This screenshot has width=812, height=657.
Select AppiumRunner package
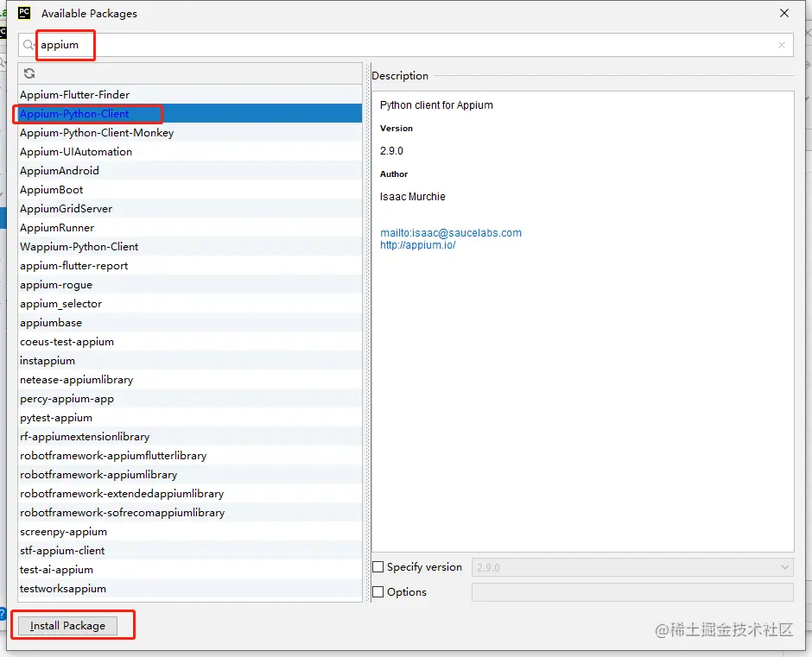190,227
